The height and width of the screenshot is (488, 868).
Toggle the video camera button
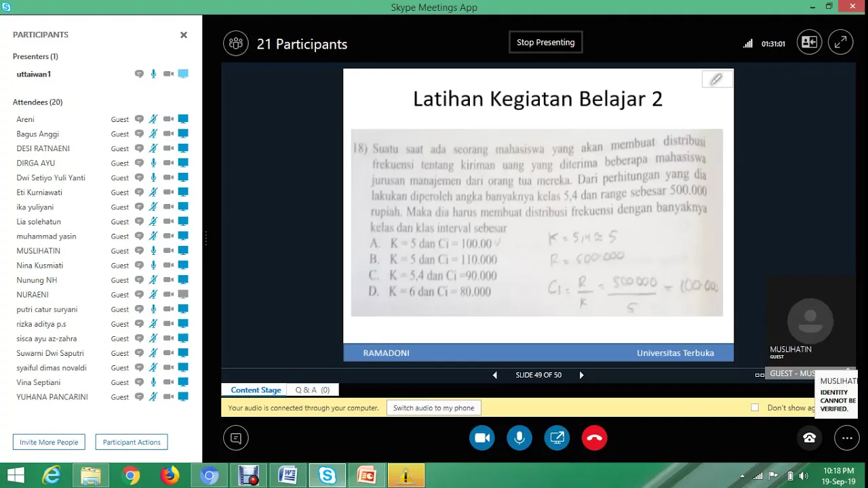click(482, 438)
